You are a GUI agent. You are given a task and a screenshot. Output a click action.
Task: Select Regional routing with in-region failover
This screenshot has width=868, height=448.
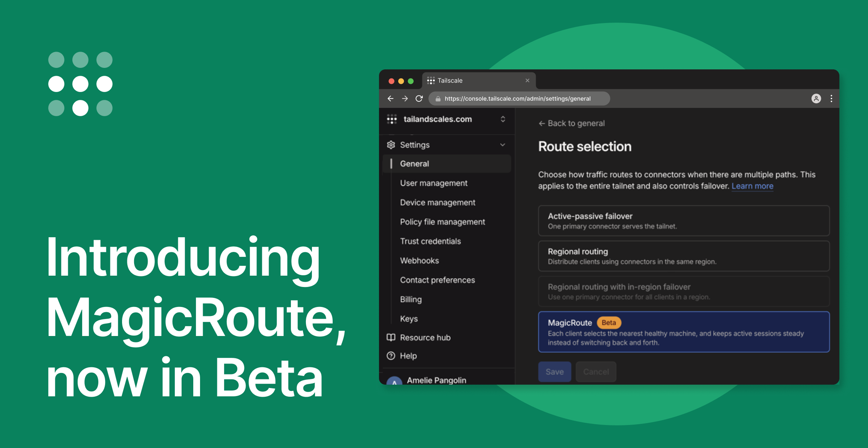(684, 292)
